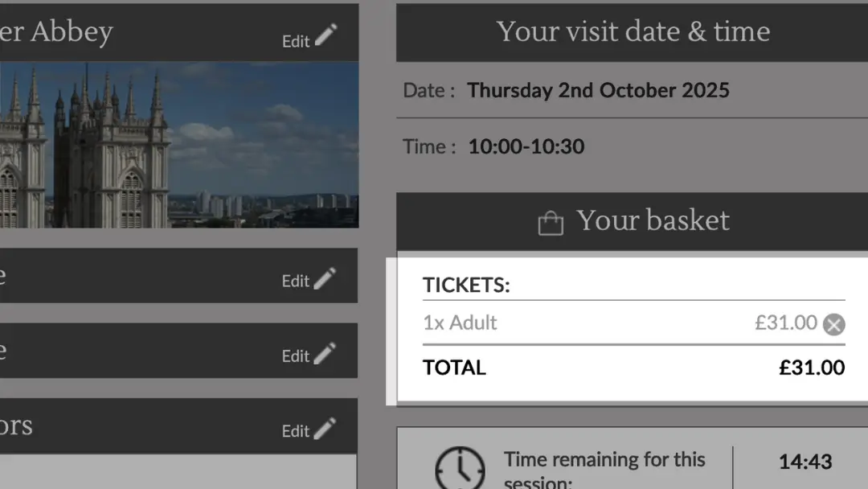Click the Edit link in the Abbey header
The height and width of the screenshot is (489, 868).
[x=295, y=41]
